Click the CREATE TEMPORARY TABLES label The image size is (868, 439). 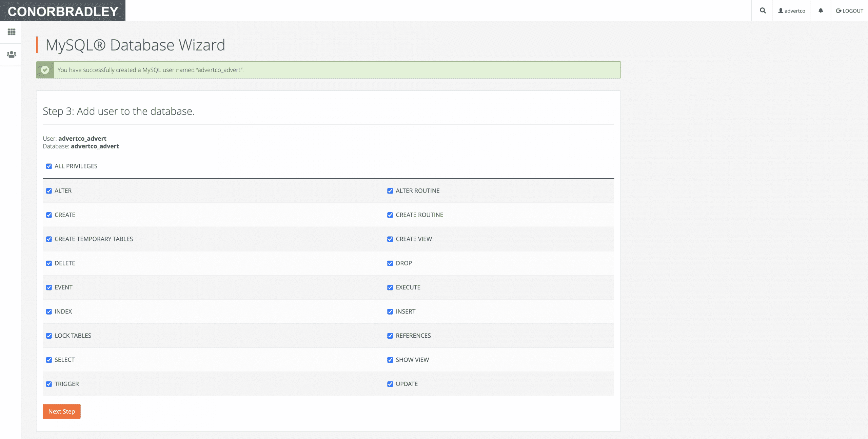(94, 239)
